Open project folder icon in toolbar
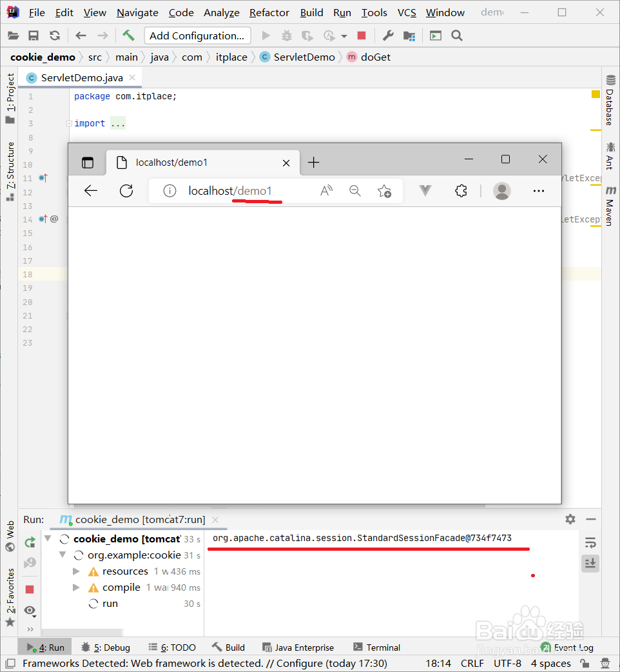 coord(14,35)
